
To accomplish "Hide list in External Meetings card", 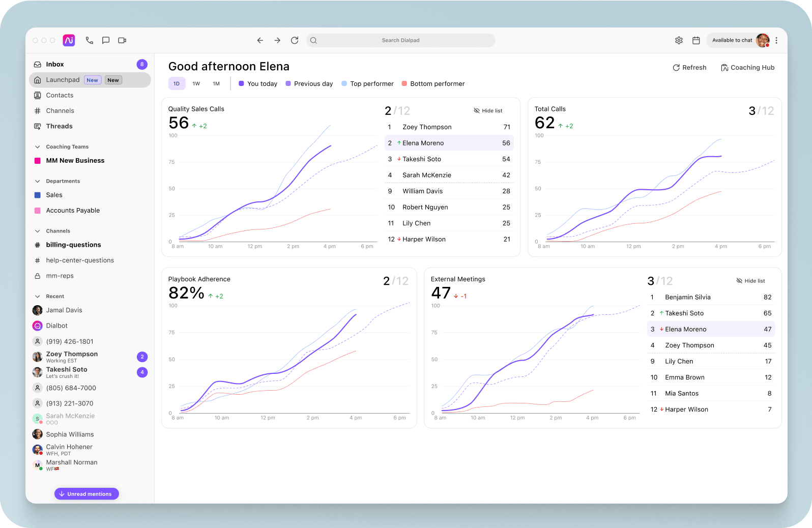I will click(x=750, y=281).
